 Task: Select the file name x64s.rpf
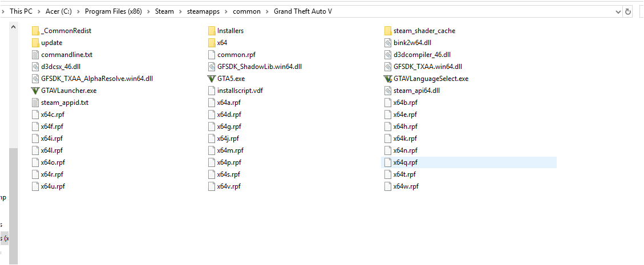228,175
